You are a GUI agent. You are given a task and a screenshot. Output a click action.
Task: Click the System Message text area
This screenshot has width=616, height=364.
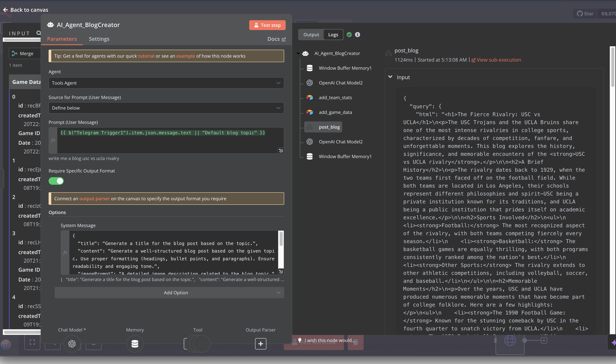coord(174,252)
